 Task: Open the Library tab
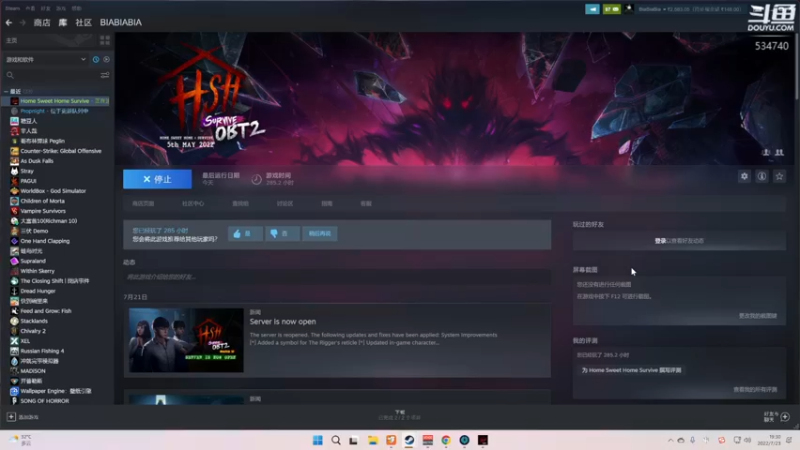[x=63, y=22]
